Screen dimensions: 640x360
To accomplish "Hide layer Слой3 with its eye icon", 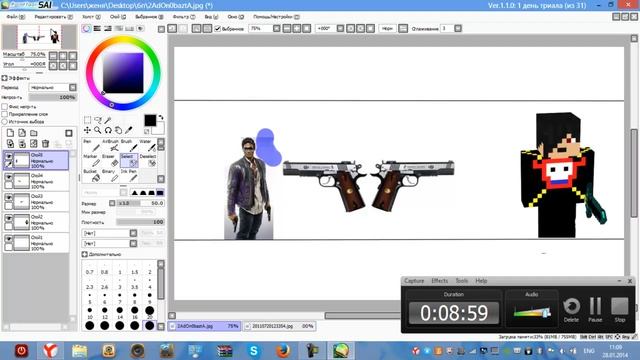I will tap(9, 197).
